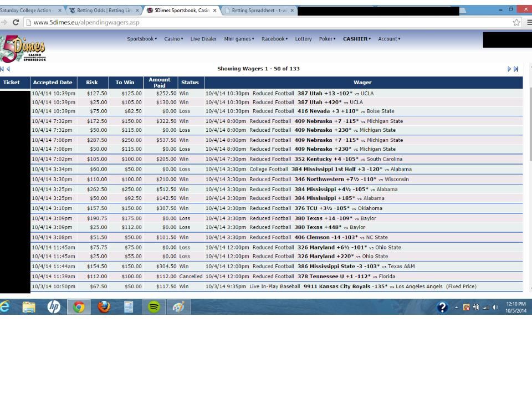Screen dimensions: 532x399
Task: Select the 416 Nevada +3 +110 wager
Action: pyautogui.click(x=328, y=111)
